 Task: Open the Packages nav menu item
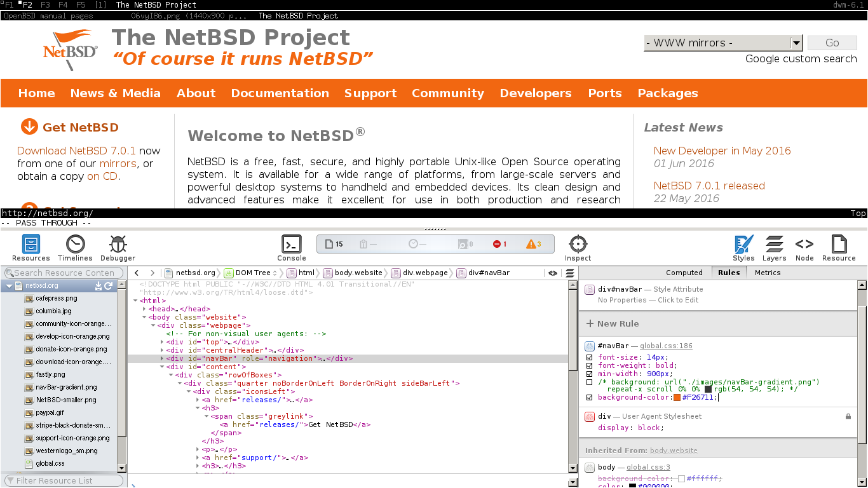pos(668,93)
